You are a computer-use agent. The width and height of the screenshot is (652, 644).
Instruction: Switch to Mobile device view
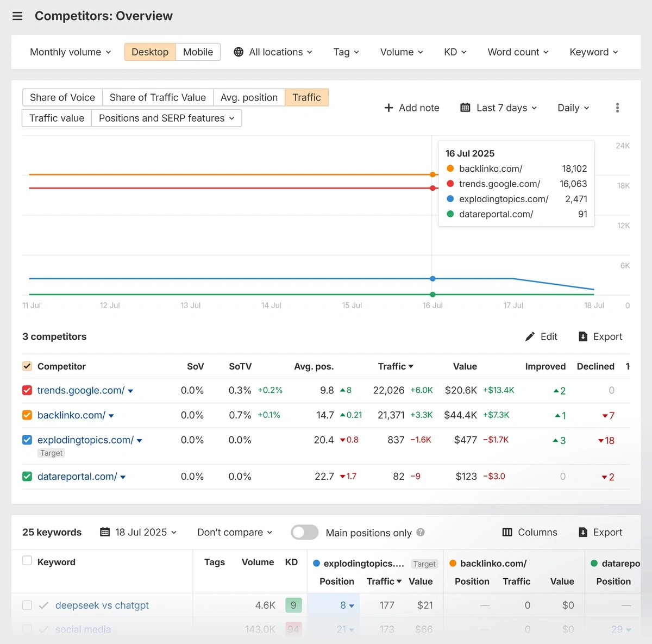pos(198,52)
